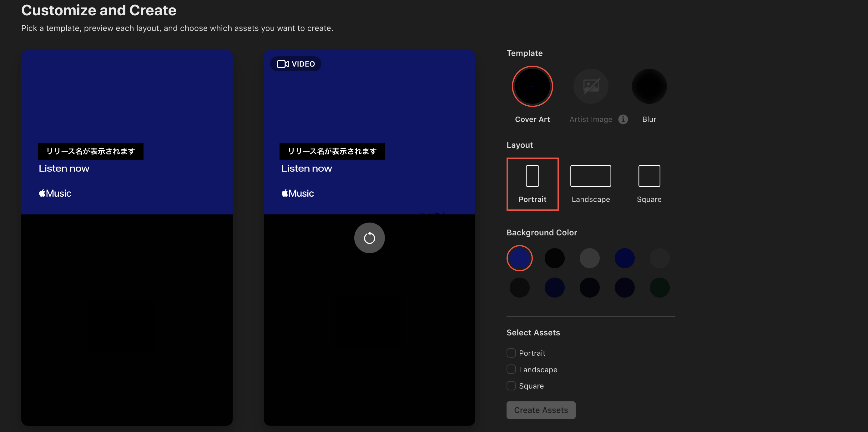
Task: Pick the medium gray background swatch
Action: [590, 258]
